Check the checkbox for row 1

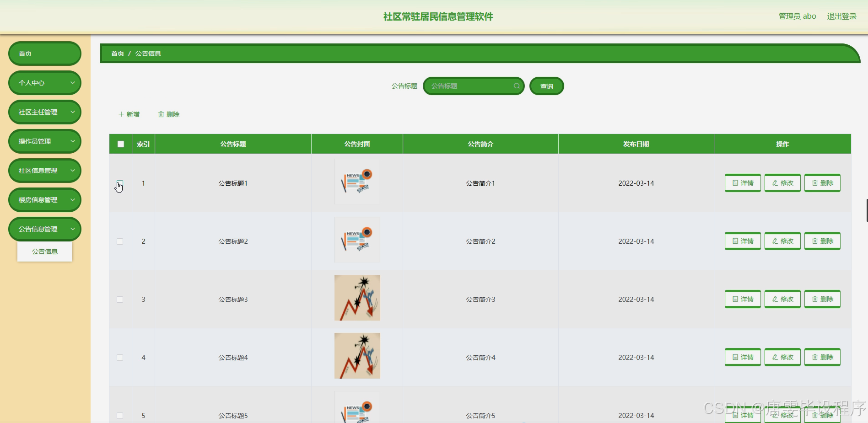coord(120,183)
